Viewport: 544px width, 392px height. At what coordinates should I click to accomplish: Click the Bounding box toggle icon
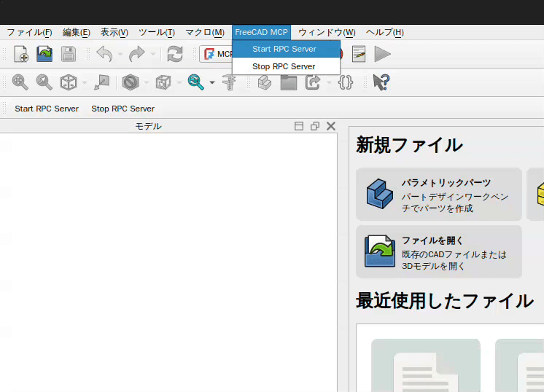(102, 82)
